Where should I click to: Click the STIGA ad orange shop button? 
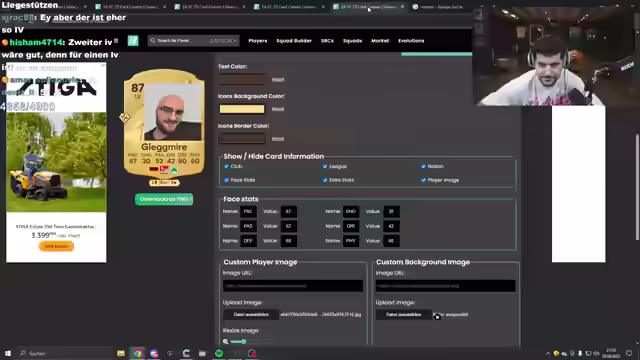coord(56,246)
